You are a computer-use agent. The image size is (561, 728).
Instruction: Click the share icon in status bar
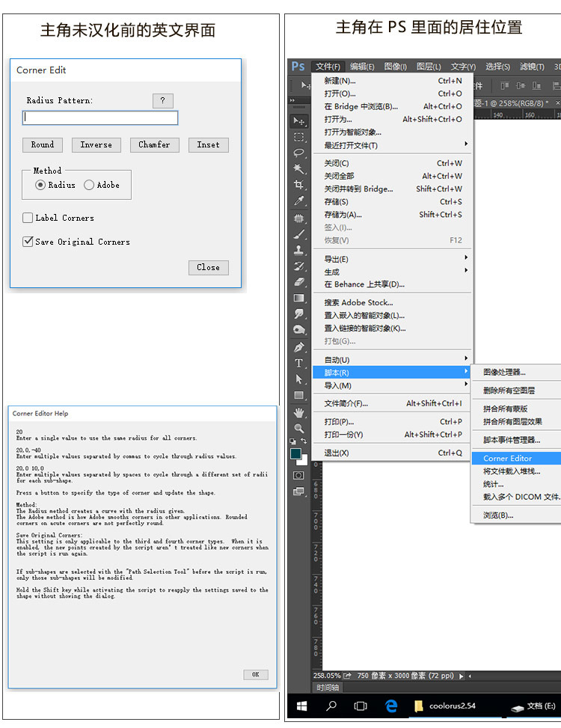pyautogui.click(x=347, y=676)
